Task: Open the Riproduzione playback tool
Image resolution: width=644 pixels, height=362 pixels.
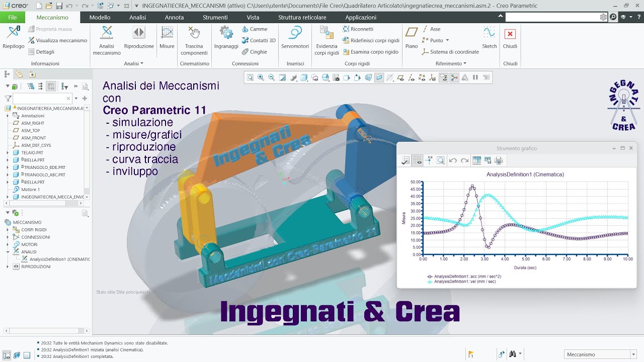Action: coord(139,38)
